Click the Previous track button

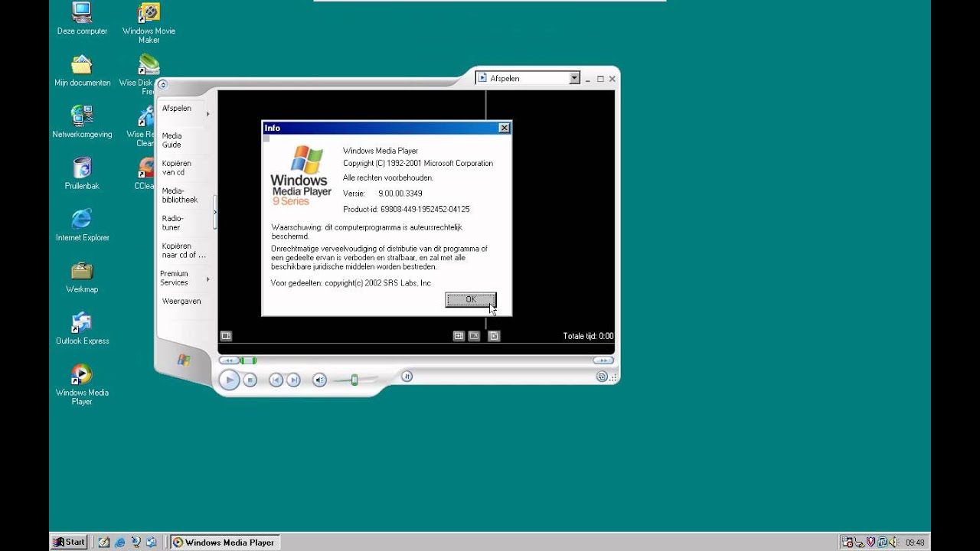coord(276,380)
